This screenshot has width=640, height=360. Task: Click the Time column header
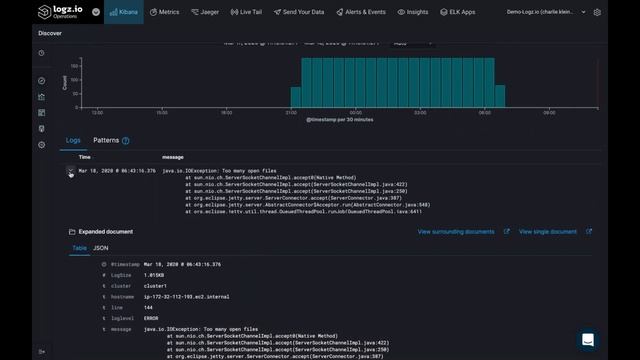pyautogui.click(x=84, y=157)
